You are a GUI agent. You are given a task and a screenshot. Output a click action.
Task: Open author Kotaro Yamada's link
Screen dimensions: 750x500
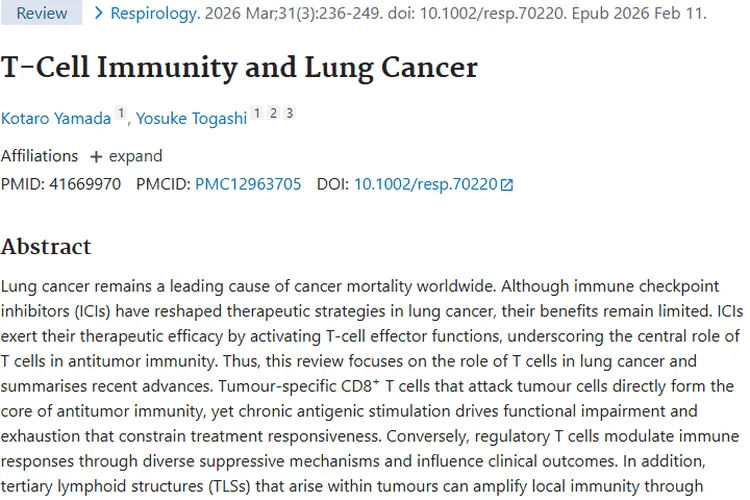56,117
